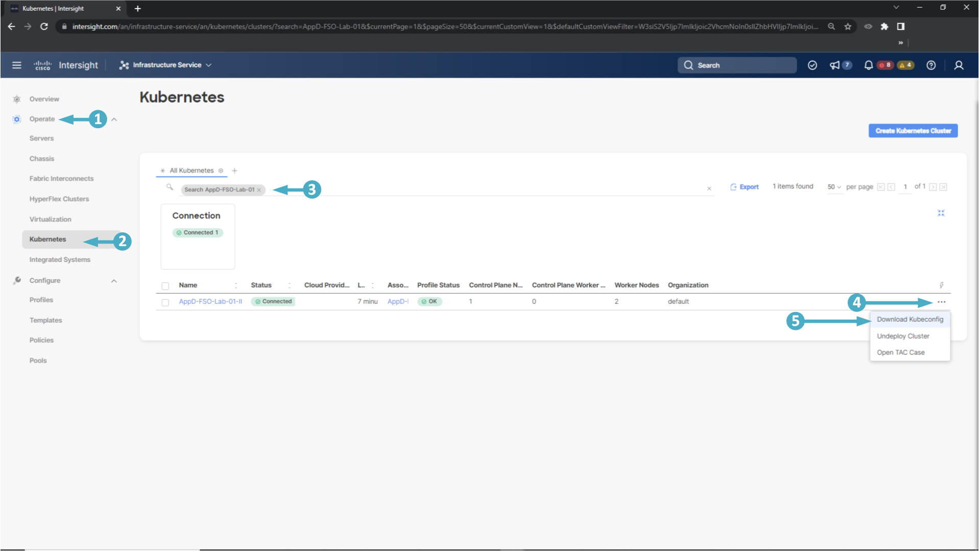Collapse the Operate section

coord(114,119)
